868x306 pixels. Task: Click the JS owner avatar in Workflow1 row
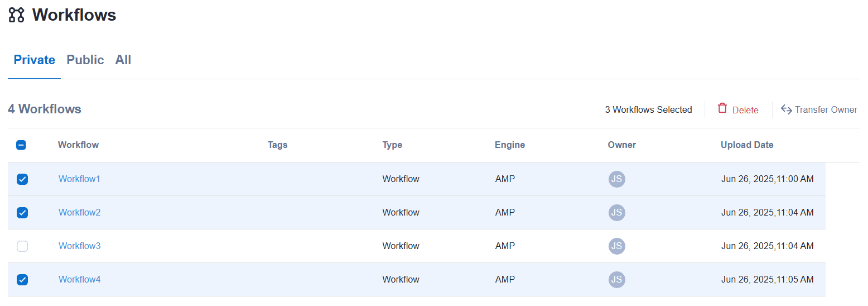point(616,179)
